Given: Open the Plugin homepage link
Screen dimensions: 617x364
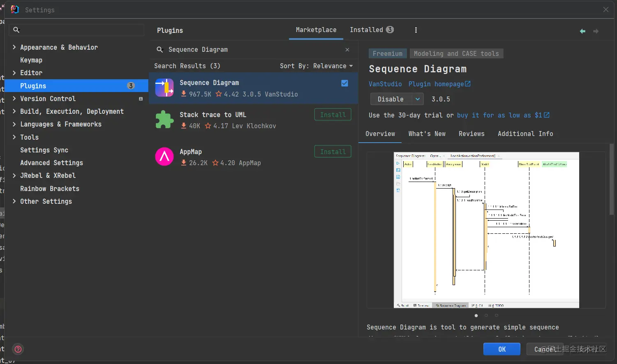Looking at the screenshot, I should (x=439, y=84).
